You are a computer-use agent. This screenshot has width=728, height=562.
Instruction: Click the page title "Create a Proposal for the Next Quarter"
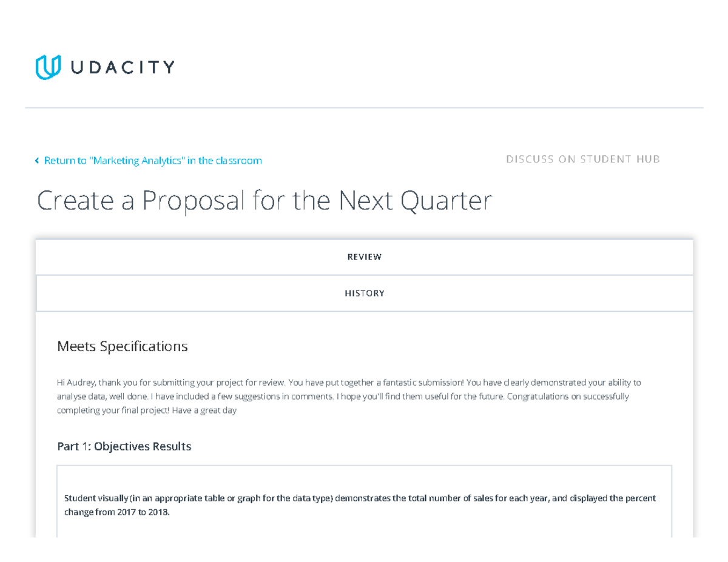265,200
